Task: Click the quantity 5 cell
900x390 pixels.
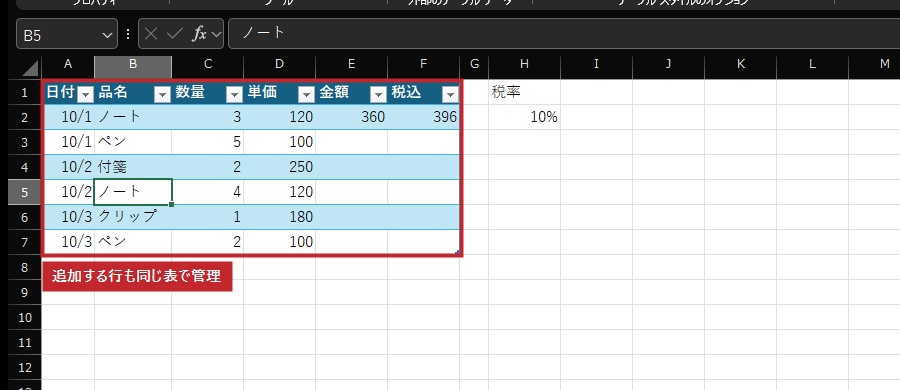Action: tap(208, 142)
